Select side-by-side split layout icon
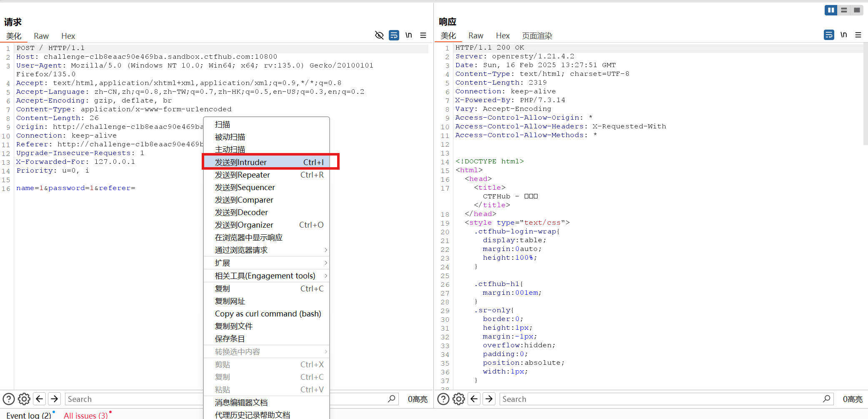The image size is (868, 419). click(x=830, y=10)
